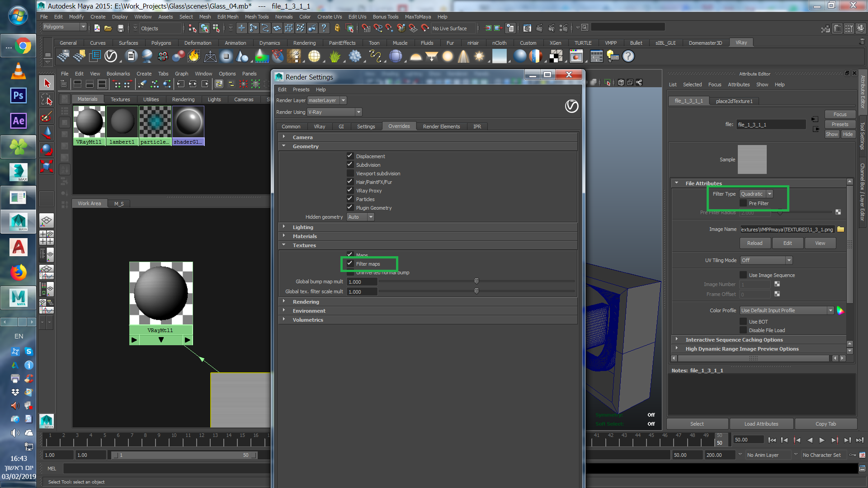Enable the Pre Filter checkbox
Viewport: 868px width, 488px height.
pyautogui.click(x=743, y=203)
